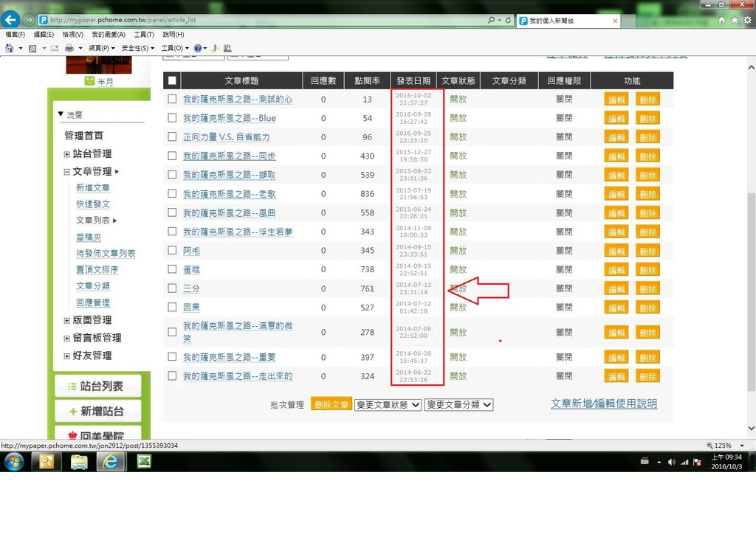Screen dimensions: 756x537
Task: Expand the 版面管理 tree node
Action: (67, 320)
